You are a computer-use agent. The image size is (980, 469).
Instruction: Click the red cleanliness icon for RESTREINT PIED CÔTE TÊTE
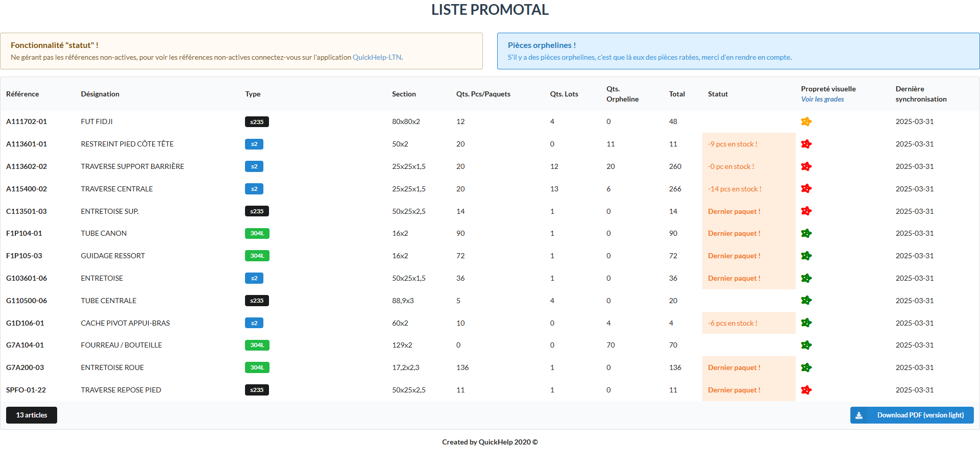click(806, 144)
